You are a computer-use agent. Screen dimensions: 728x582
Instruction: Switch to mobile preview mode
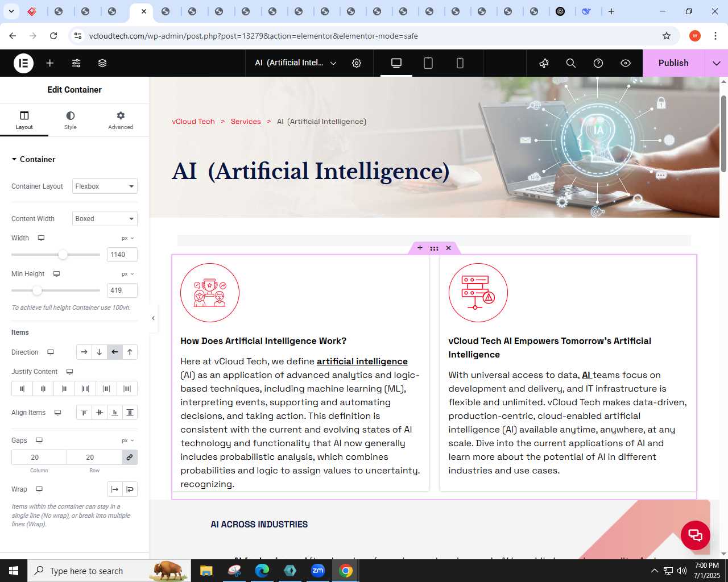pyautogui.click(x=460, y=63)
